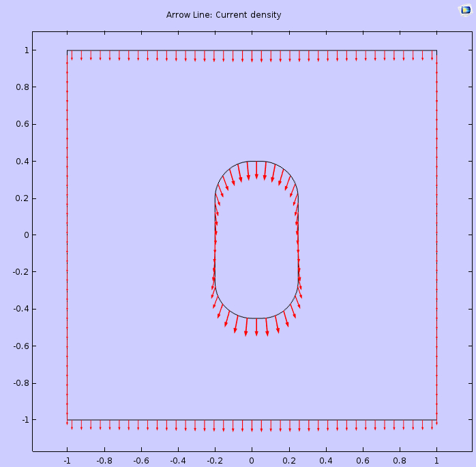
Task: Click the bottom arc of the rounded inner shape
Action: click(256, 318)
